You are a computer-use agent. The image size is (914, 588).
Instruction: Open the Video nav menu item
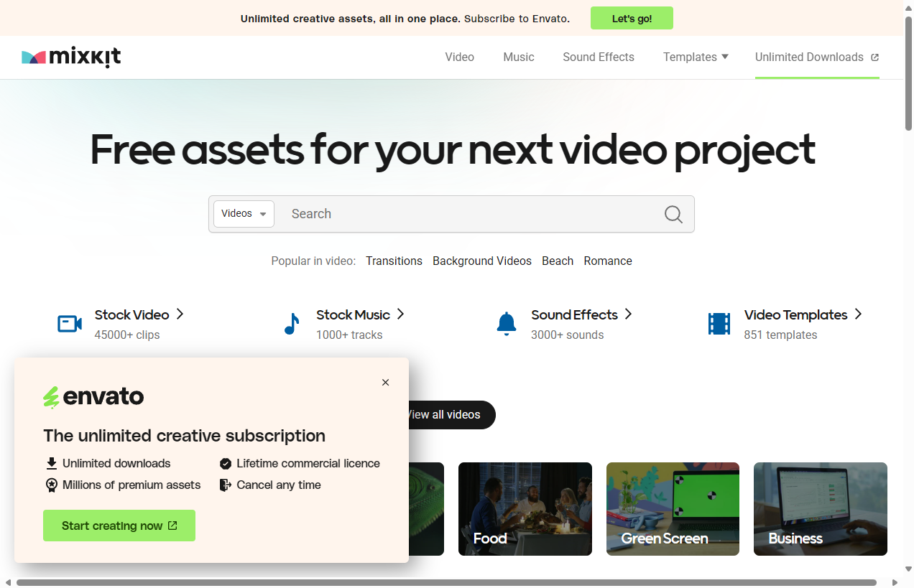pyautogui.click(x=459, y=57)
